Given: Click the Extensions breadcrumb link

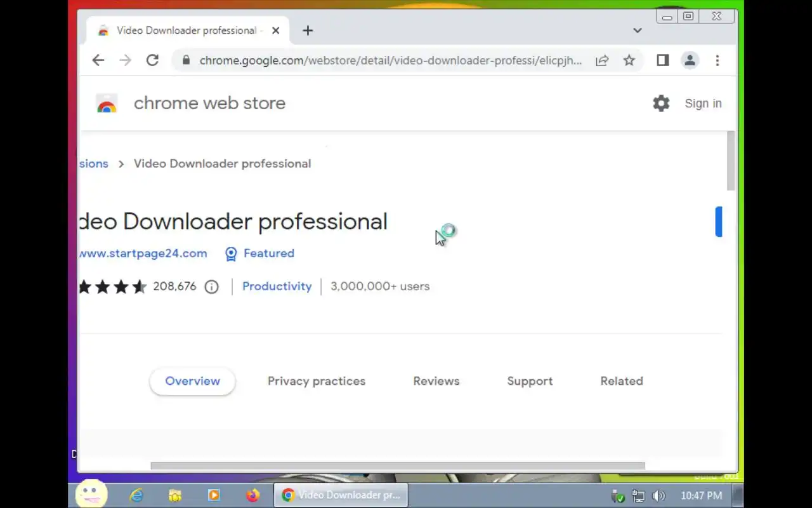Looking at the screenshot, I should (94, 164).
